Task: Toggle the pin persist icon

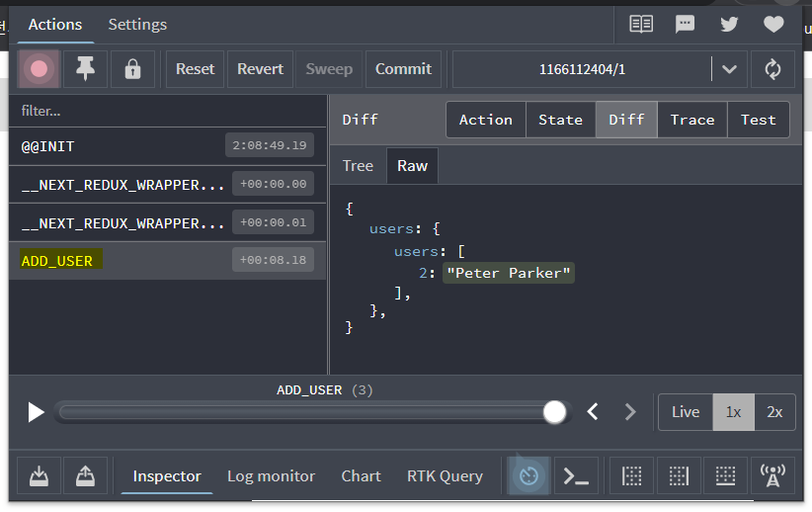Action: [85, 69]
